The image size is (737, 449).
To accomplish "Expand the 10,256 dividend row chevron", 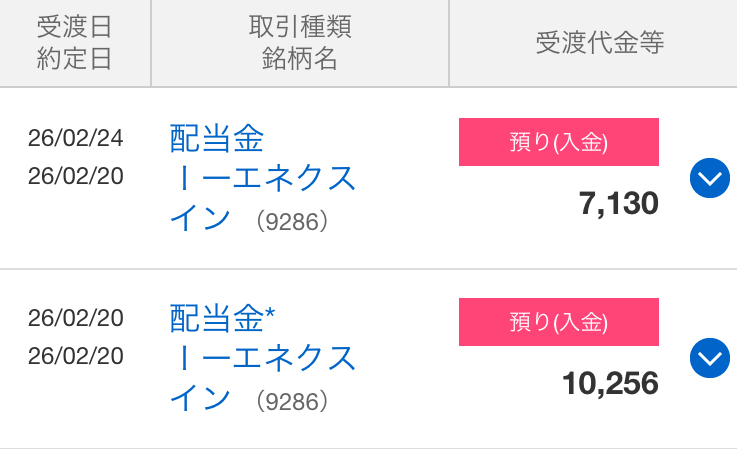I will (710, 356).
